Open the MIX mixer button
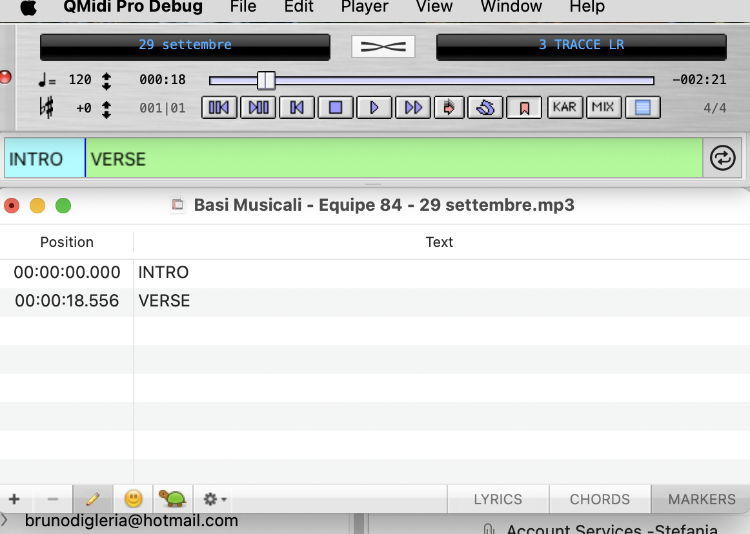 (602, 107)
